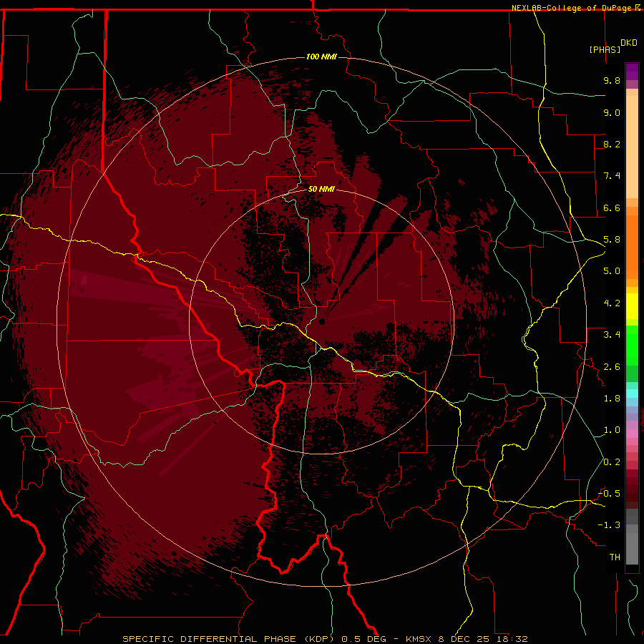The height and width of the screenshot is (644, 644).
Task: Click the 4.2 legend value
Action: pyautogui.click(x=612, y=303)
